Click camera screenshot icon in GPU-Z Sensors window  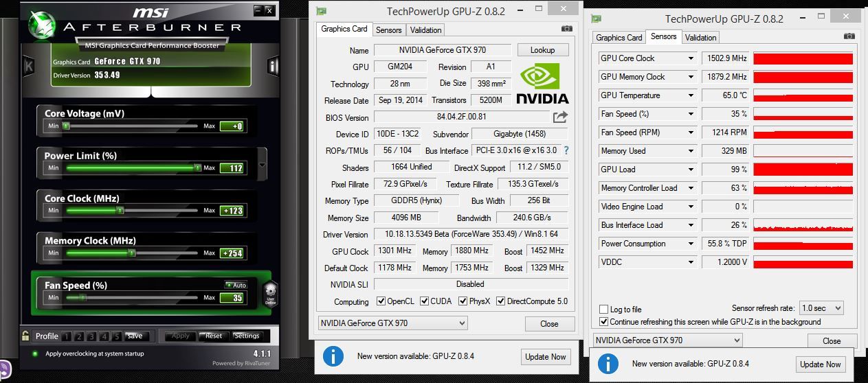pos(849,36)
